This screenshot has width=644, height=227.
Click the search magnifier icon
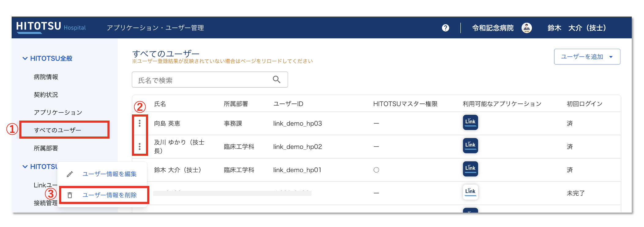(x=276, y=80)
